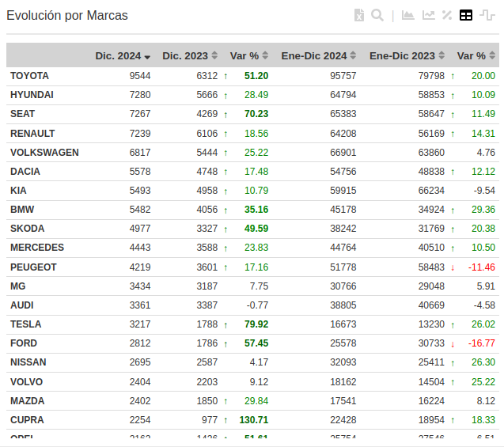Select the step chart icon

(x=487, y=15)
